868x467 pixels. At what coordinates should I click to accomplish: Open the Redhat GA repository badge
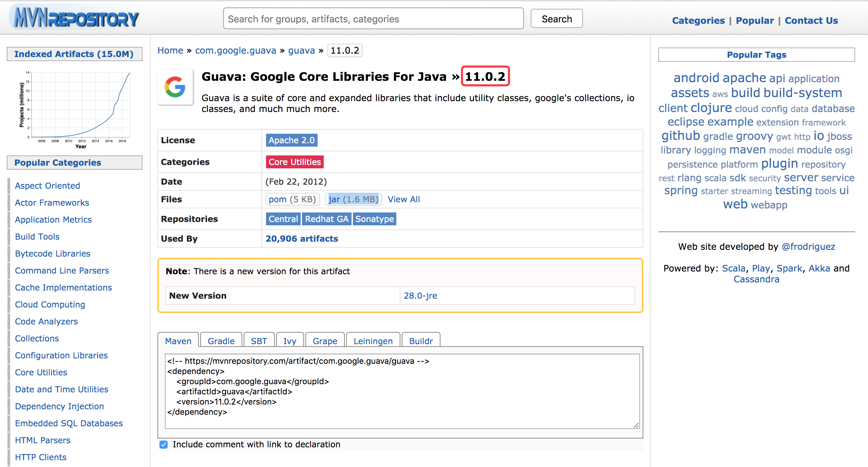(326, 219)
